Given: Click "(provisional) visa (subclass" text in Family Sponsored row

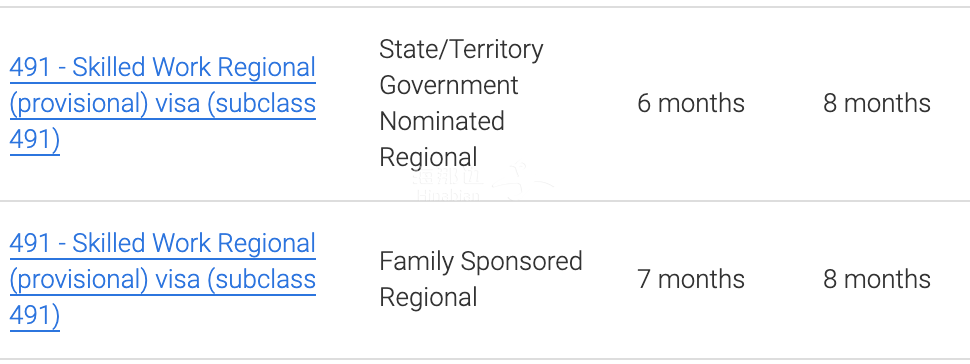Looking at the screenshot, I should point(163,280).
